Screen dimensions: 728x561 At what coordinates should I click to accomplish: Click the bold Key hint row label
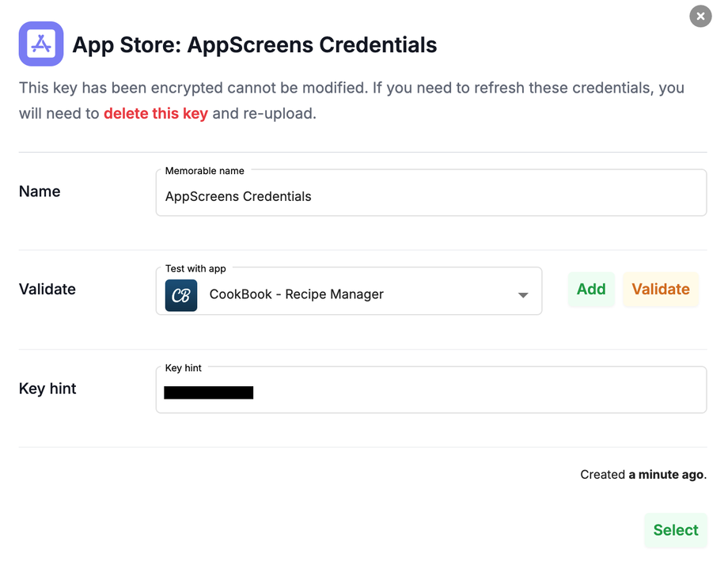47,389
